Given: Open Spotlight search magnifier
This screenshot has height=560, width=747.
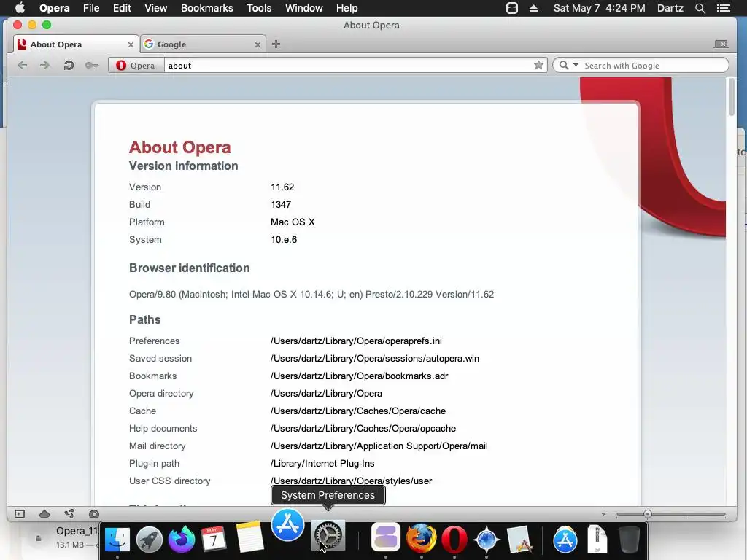Looking at the screenshot, I should 700,8.
